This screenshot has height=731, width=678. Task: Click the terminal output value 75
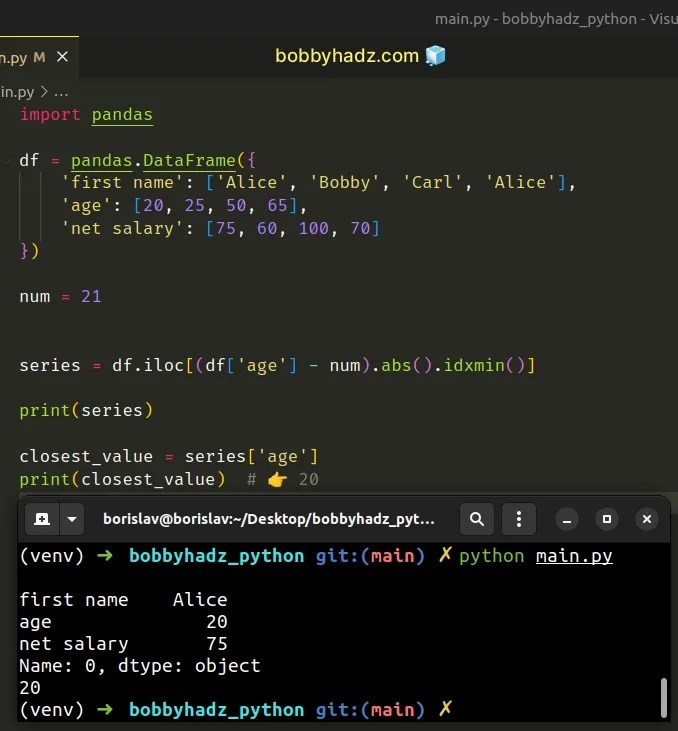[217, 644]
